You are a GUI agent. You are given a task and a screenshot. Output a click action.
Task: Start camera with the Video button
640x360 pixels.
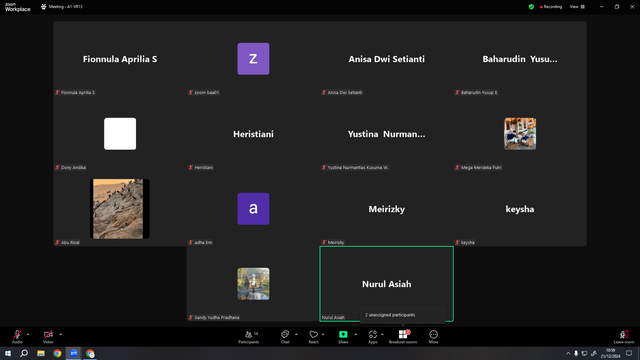click(48, 337)
